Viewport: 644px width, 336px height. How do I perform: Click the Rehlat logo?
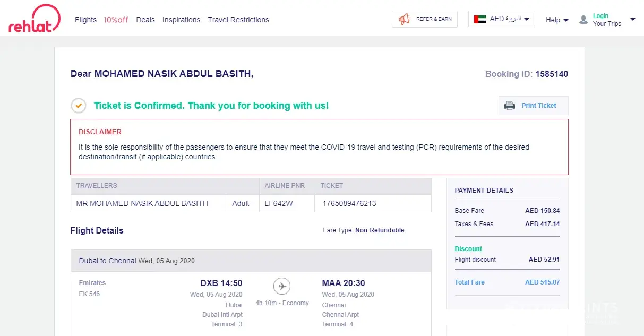35,19
